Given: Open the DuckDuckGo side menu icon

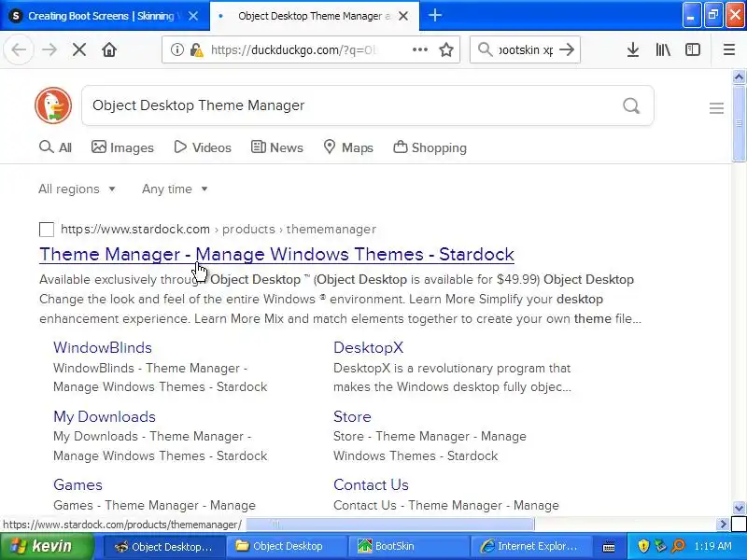Looking at the screenshot, I should [716, 108].
